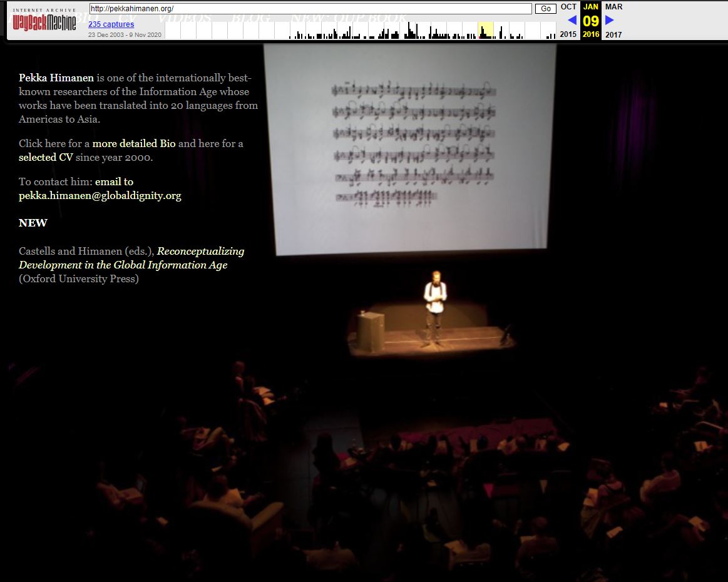Open the more detailed Bio link
728x582 pixels.
[134, 144]
